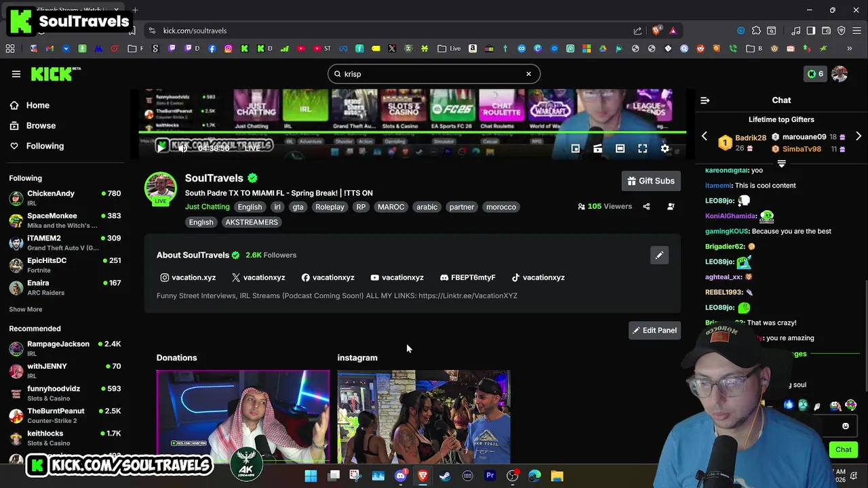Open YouTube vacationxyz link
The height and width of the screenshot is (488, 868).
(x=397, y=277)
